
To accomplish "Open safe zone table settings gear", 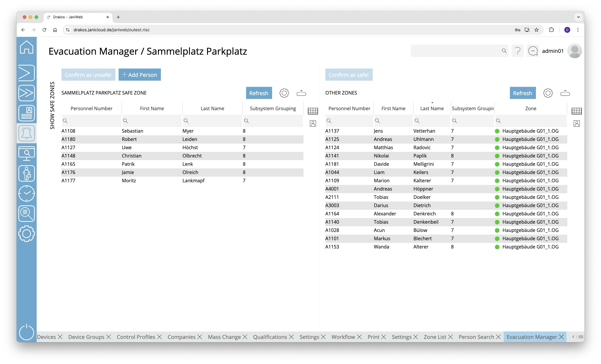I will click(284, 93).
